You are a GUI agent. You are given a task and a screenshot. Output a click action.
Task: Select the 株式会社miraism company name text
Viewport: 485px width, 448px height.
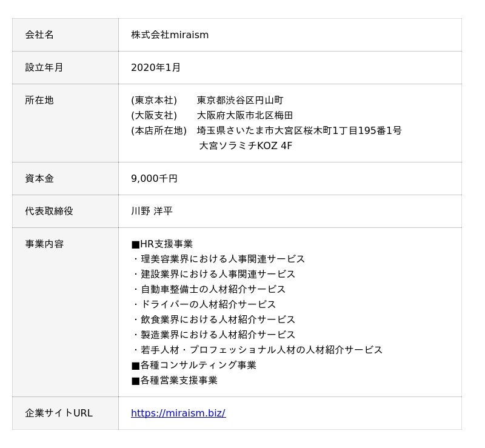click(x=170, y=35)
